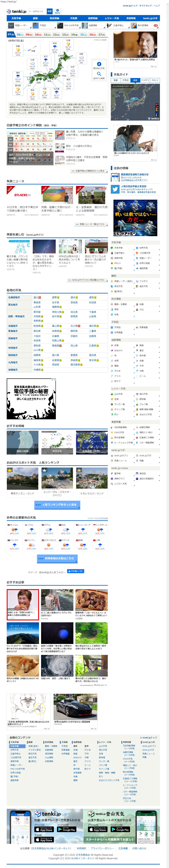Click the Twitter bird icon under 注目の情報
This screenshot has height=868, width=169.
click(x=115, y=190)
